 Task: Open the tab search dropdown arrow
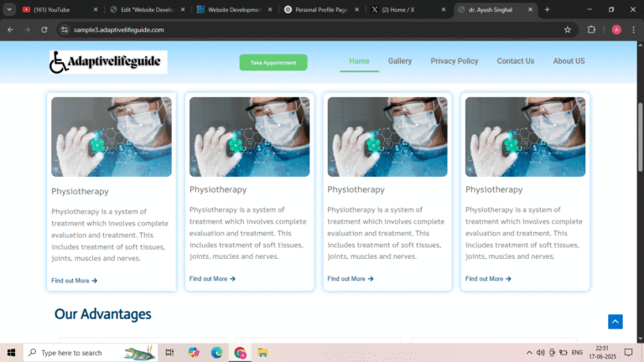[x=9, y=9]
